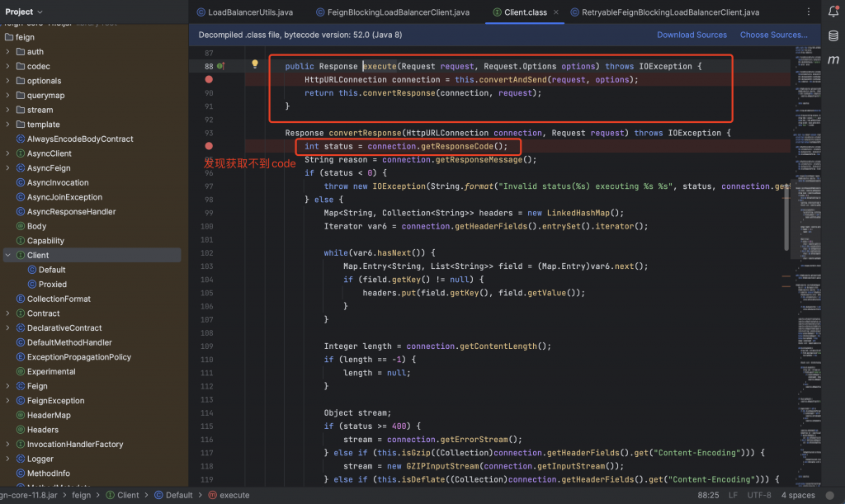Click the AlwaysEncodeBodyContract class icon

(21, 139)
